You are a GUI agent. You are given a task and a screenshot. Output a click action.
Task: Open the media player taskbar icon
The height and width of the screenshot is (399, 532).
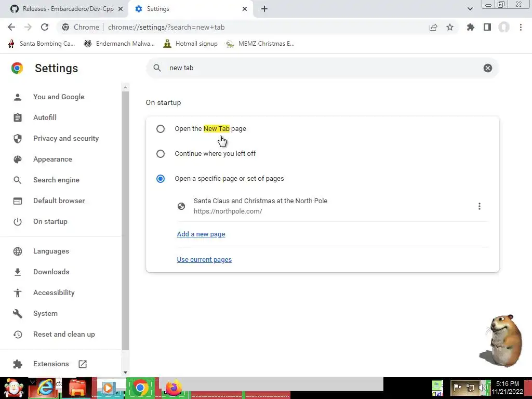click(x=109, y=388)
